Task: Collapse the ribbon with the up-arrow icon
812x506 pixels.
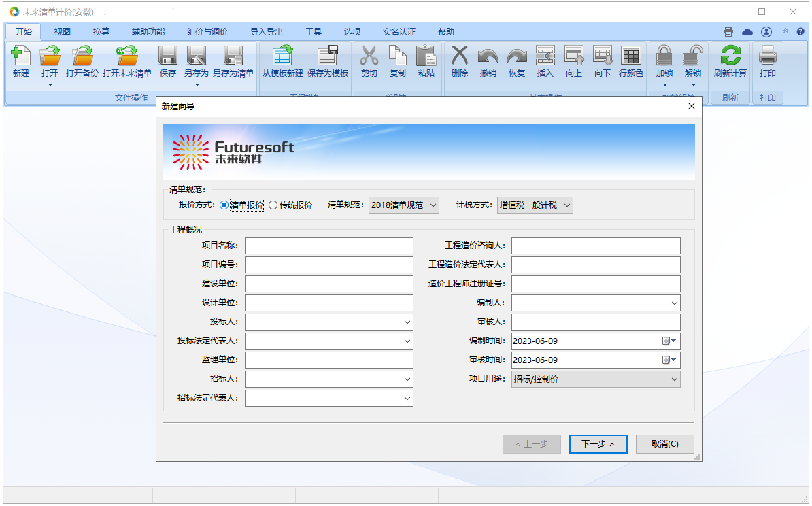Action: [x=785, y=31]
